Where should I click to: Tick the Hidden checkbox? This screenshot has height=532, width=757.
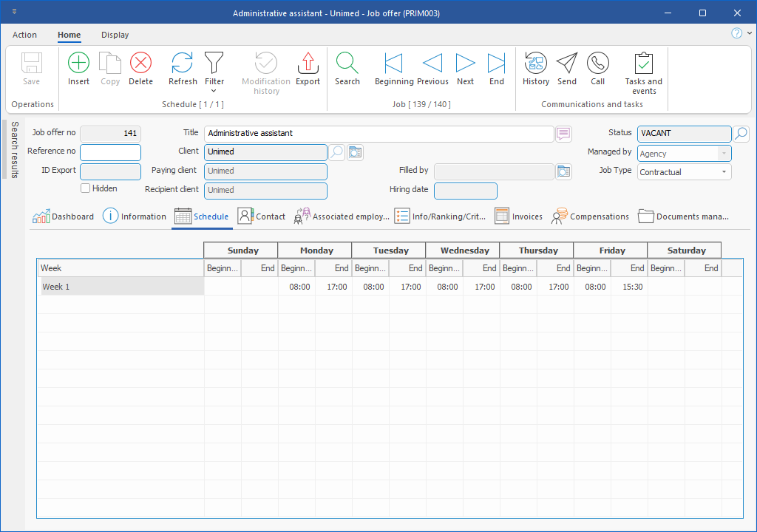(86, 188)
